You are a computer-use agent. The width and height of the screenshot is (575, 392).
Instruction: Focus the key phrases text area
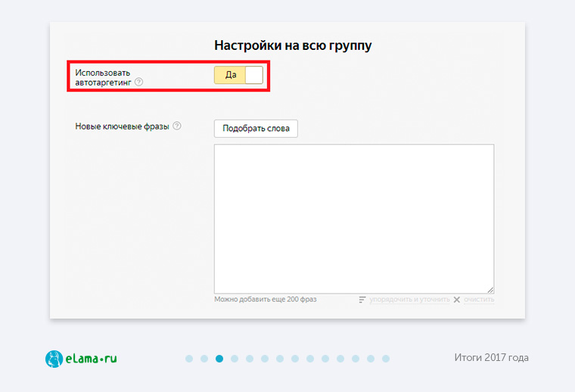tap(353, 218)
